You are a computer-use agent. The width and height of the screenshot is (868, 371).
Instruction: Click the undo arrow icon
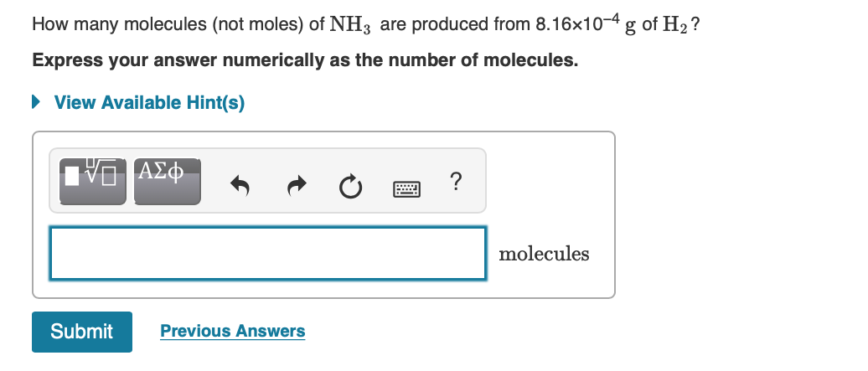(240, 183)
